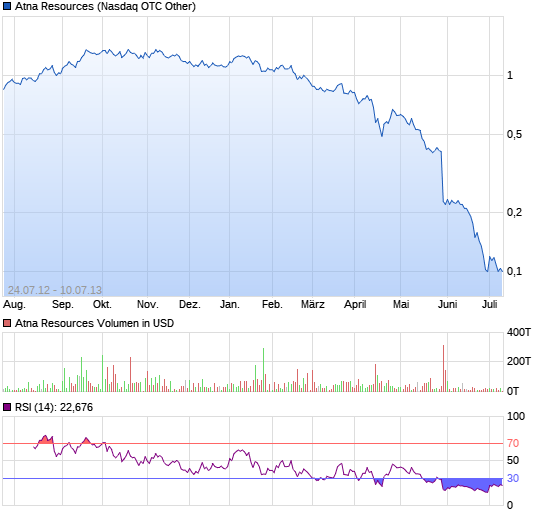
Task: Click the 'Mai' month label
Action: point(401,305)
